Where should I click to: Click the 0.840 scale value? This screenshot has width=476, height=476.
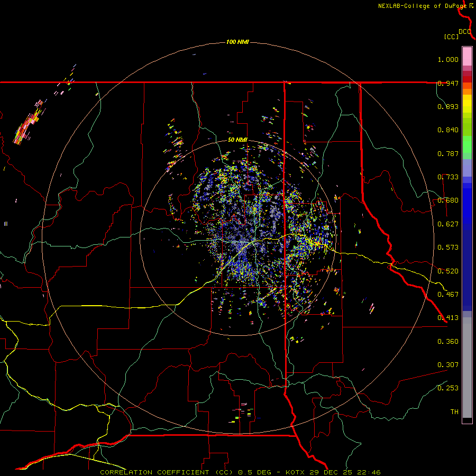(448, 130)
